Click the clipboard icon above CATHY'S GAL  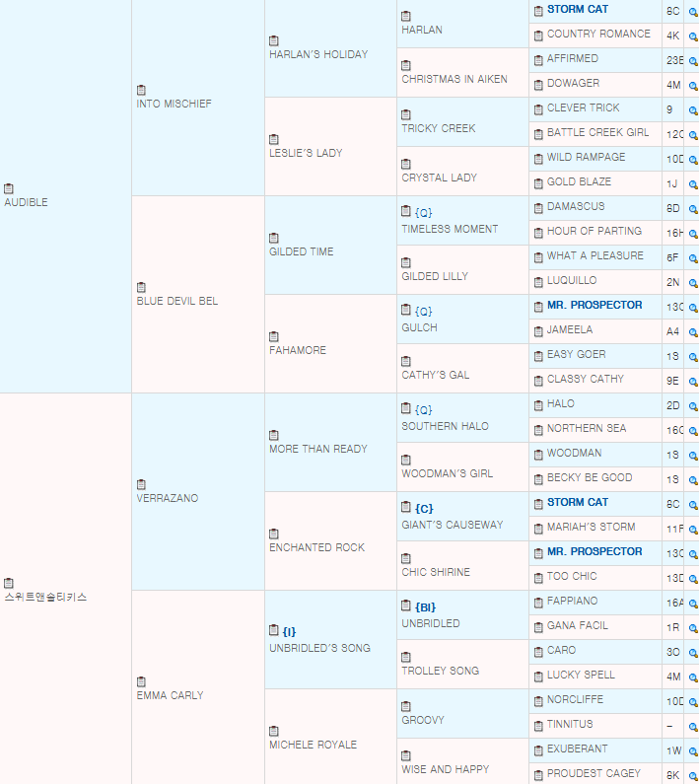coord(406,361)
